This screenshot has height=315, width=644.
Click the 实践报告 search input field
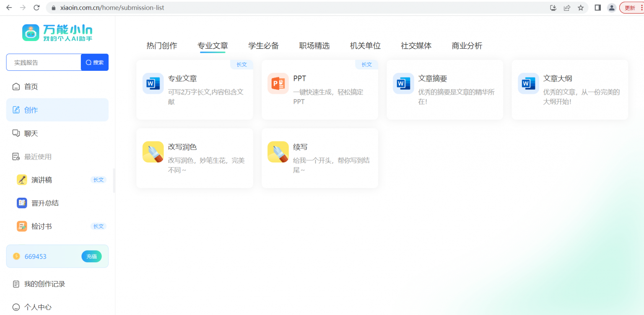[44, 62]
